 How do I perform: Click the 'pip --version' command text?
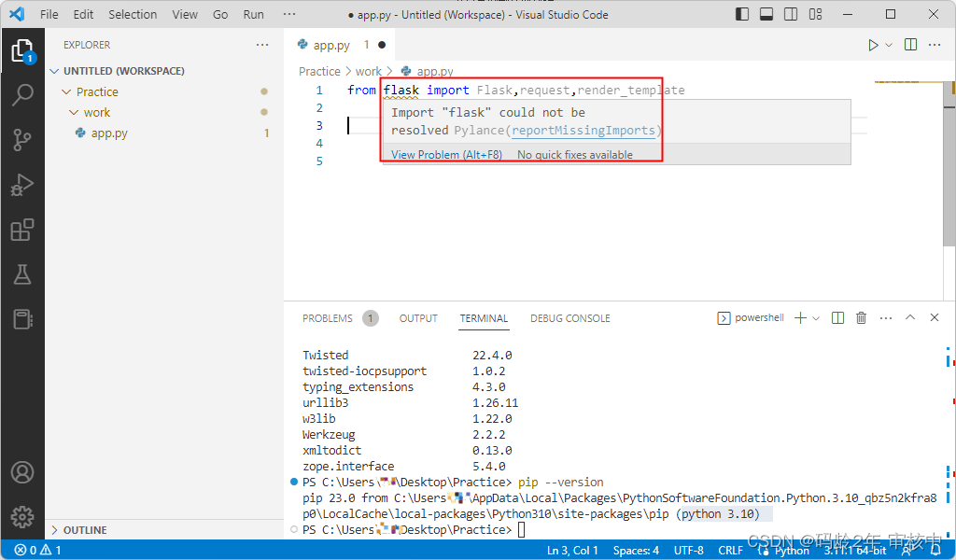click(x=561, y=482)
